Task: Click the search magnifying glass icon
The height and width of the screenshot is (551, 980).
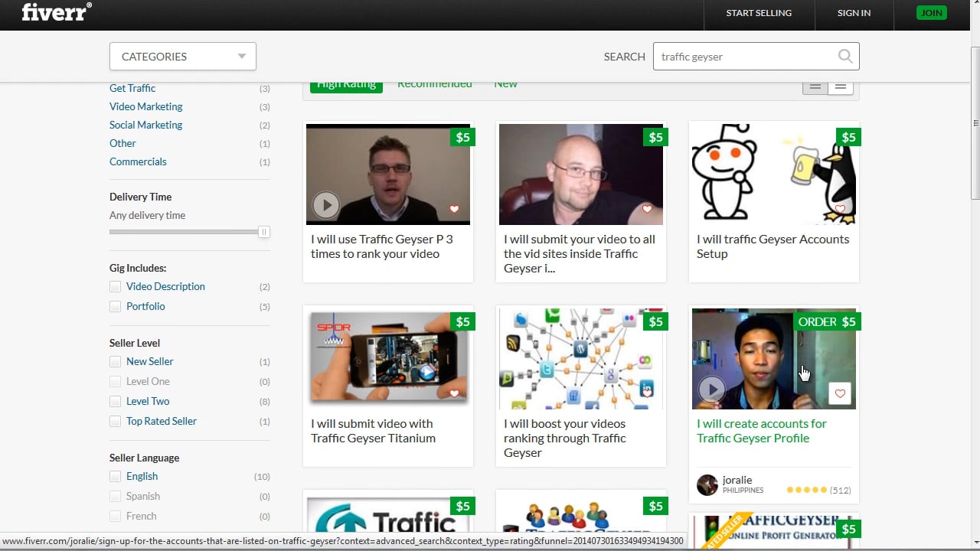Action: pos(844,56)
